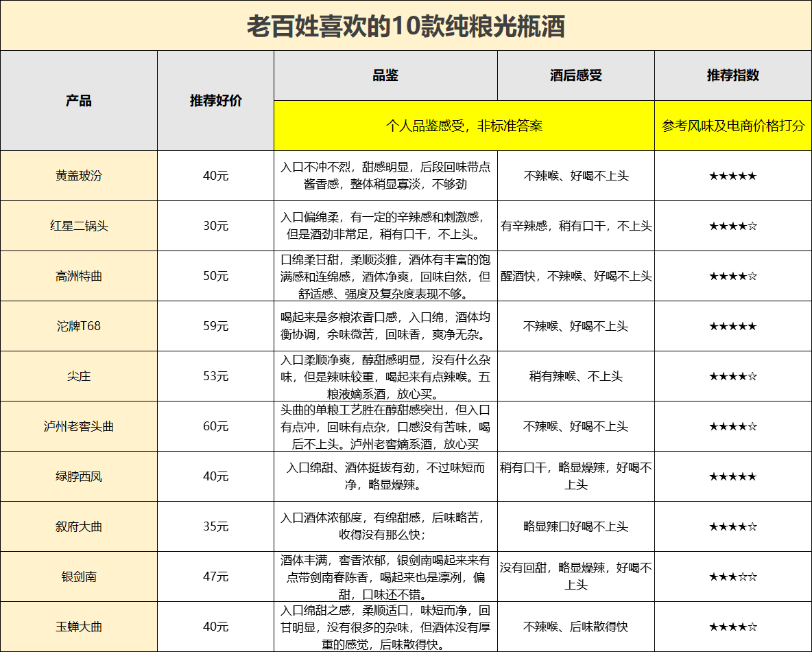Viewport: 812px width, 652px height.
Task: Select the 尖庄 product cell
Action: coord(79,376)
